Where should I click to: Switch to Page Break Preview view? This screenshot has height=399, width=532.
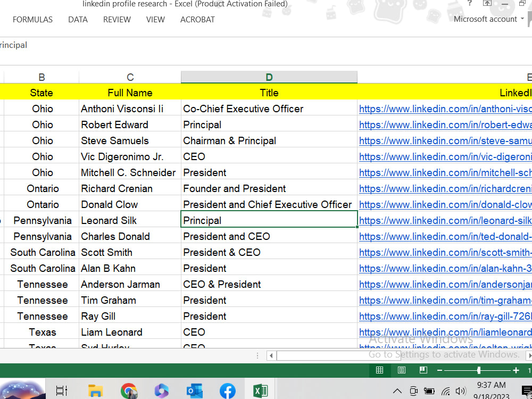pyautogui.click(x=423, y=370)
